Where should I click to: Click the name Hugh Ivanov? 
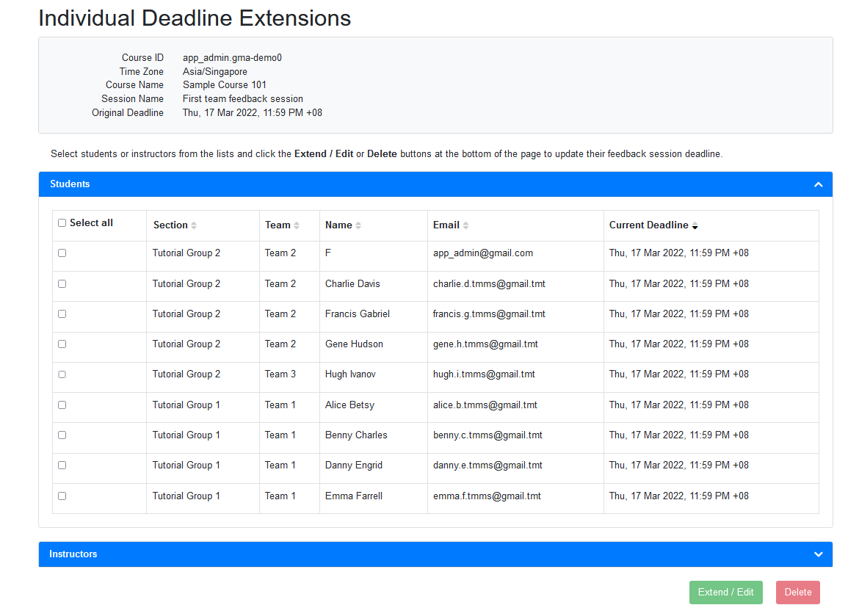(x=350, y=374)
